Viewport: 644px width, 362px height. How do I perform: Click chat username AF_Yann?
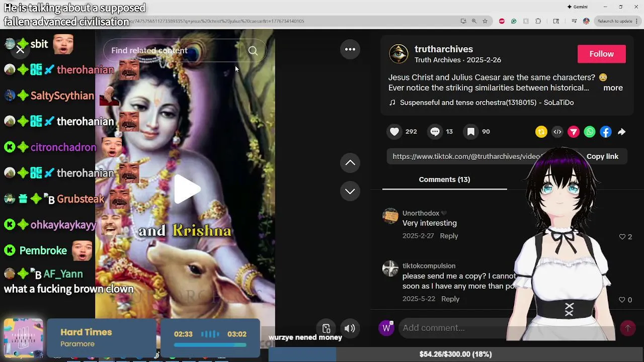[x=63, y=274]
